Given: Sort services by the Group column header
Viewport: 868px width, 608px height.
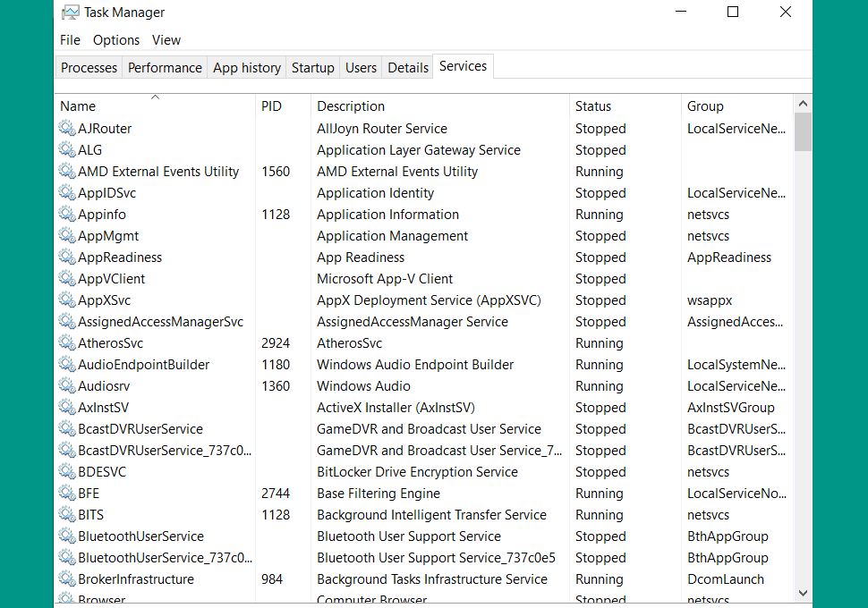Looking at the screenshot, I should click(737, 106).
